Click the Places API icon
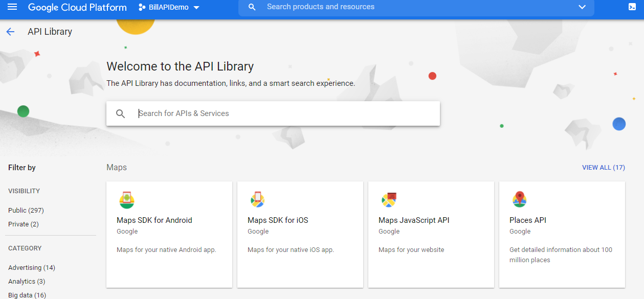 point(519,200)
